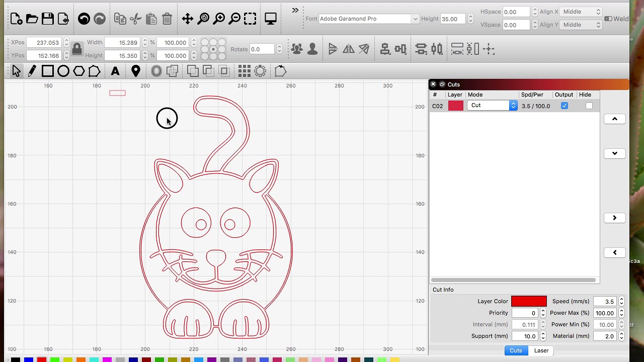Select the center anchor in the nine-dot grid
644x362 pixels.
213,49
